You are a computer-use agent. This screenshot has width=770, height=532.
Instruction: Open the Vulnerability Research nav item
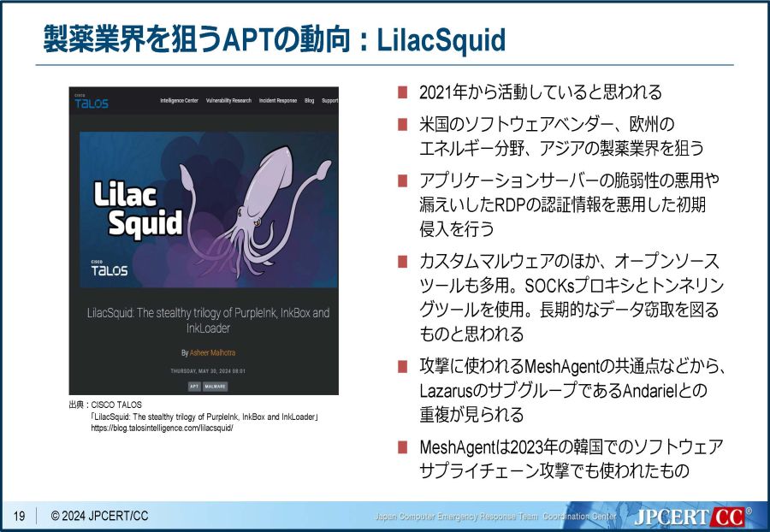pyautogui.click(x=228, y=101)
